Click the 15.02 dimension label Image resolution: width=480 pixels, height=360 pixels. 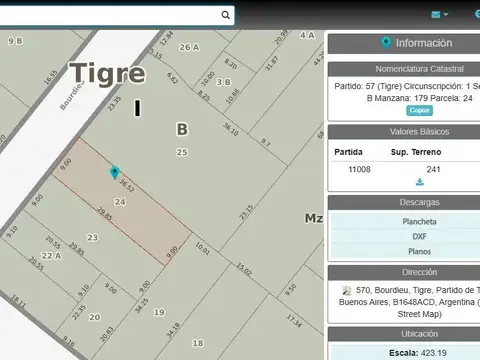tap(244, 269)
